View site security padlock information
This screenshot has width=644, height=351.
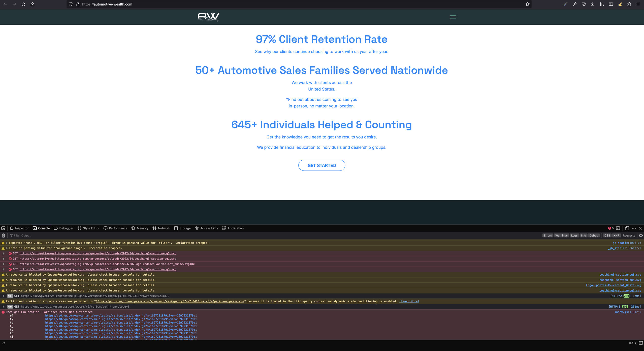tap(78, 4)
